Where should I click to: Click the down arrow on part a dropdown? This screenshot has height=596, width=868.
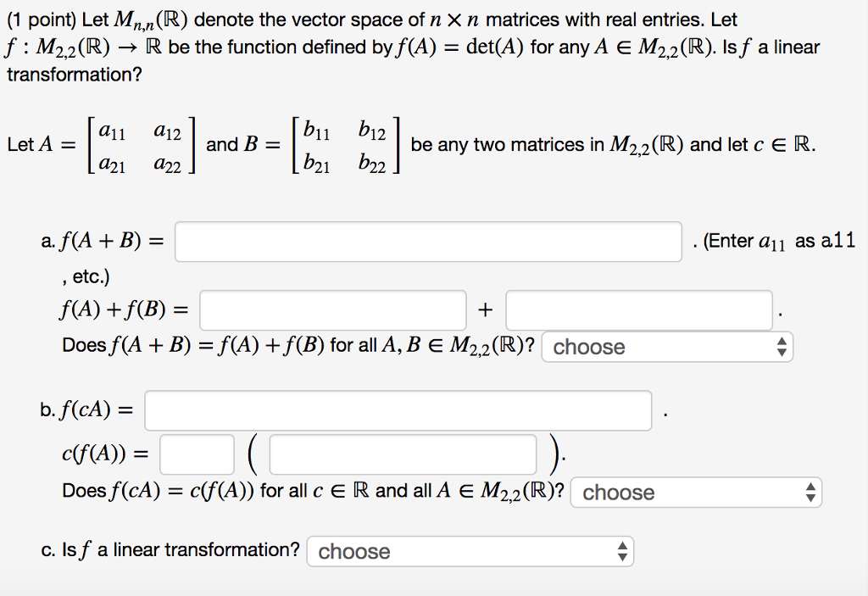[x=782, y=351]
